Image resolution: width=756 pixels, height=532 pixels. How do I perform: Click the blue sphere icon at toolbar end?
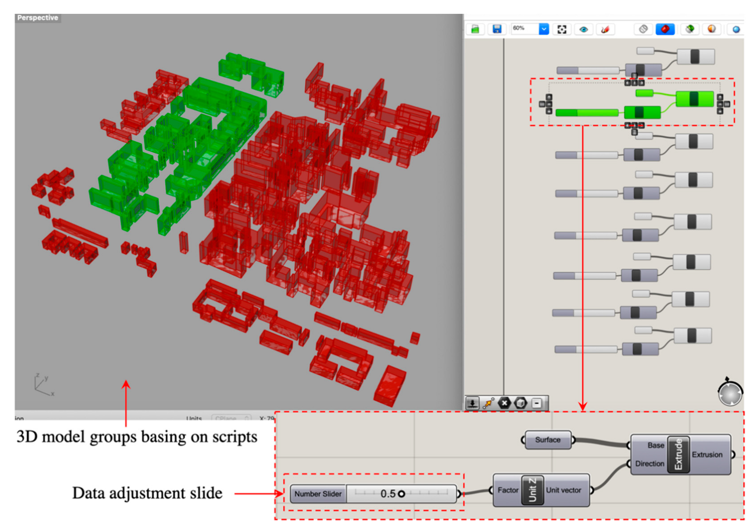pyautogui.click(x=736, y=29)
